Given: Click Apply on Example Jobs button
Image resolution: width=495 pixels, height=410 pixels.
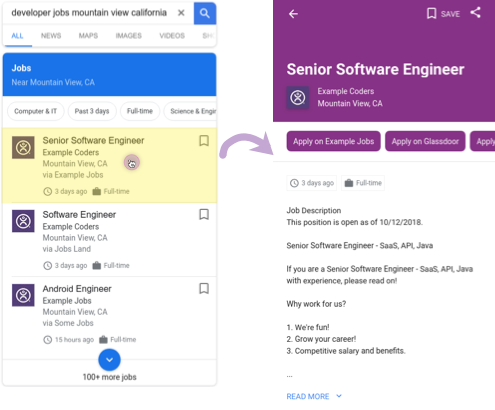Looking at the screenshot, I should click(333, 141).
